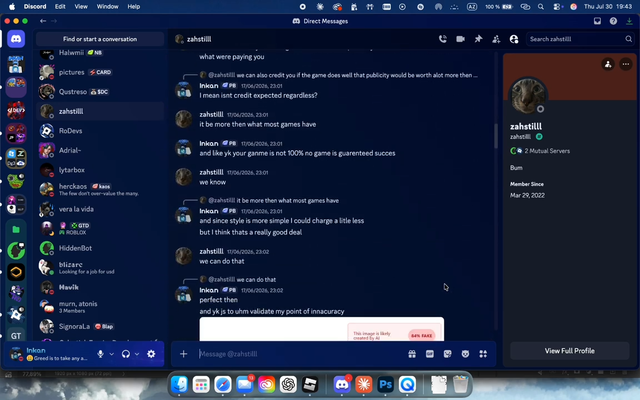Open Discord home Direct Messages icon
The image size is (640, 400).
coord(16,39)
